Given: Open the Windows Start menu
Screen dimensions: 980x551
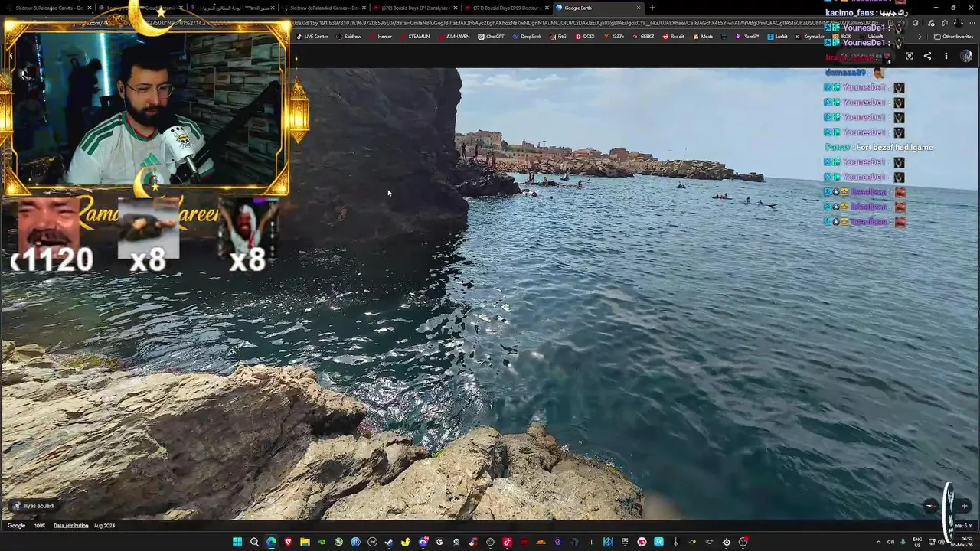Looking at the screenshot, I should 237,542.
